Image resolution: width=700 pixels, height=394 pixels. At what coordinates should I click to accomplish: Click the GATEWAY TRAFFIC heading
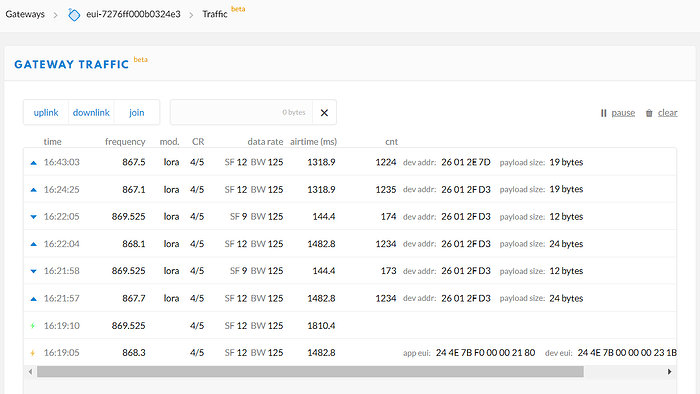71,64
